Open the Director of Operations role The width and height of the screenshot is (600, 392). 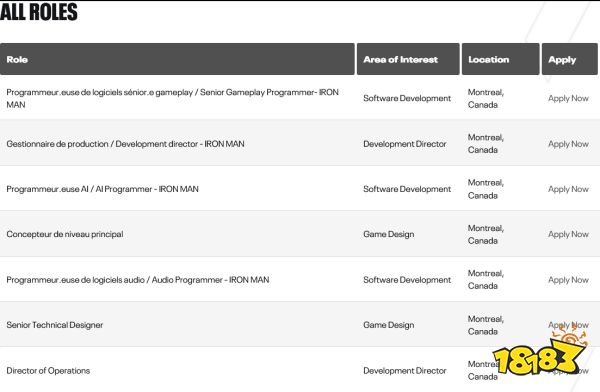pyautogui.click(x=48, y=371)
